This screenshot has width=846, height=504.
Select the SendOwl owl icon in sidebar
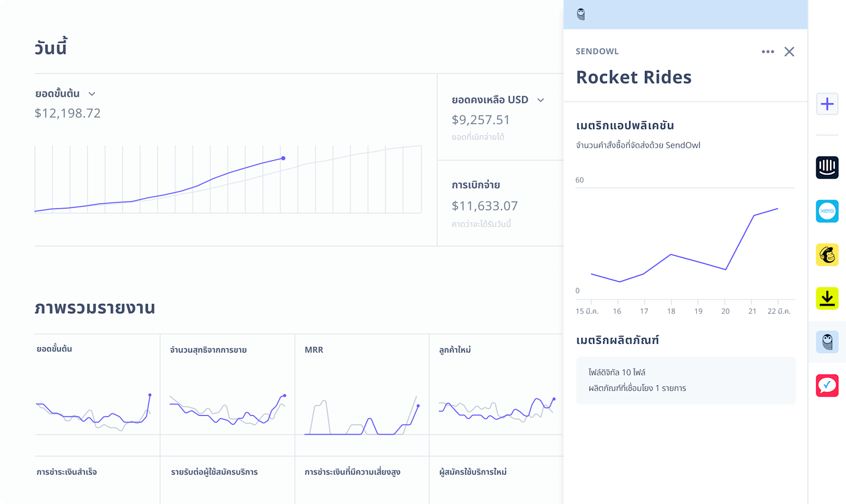coord(827,342)
